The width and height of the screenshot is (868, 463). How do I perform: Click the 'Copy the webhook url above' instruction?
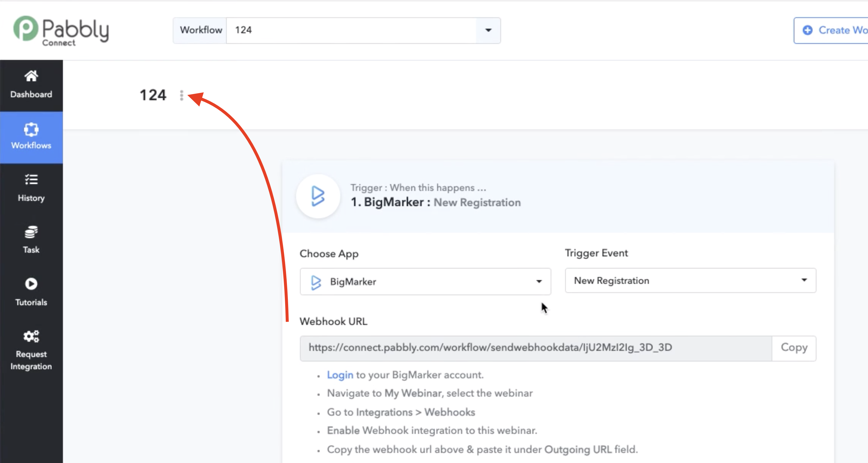pyautogui.click(x=482, y=450)
